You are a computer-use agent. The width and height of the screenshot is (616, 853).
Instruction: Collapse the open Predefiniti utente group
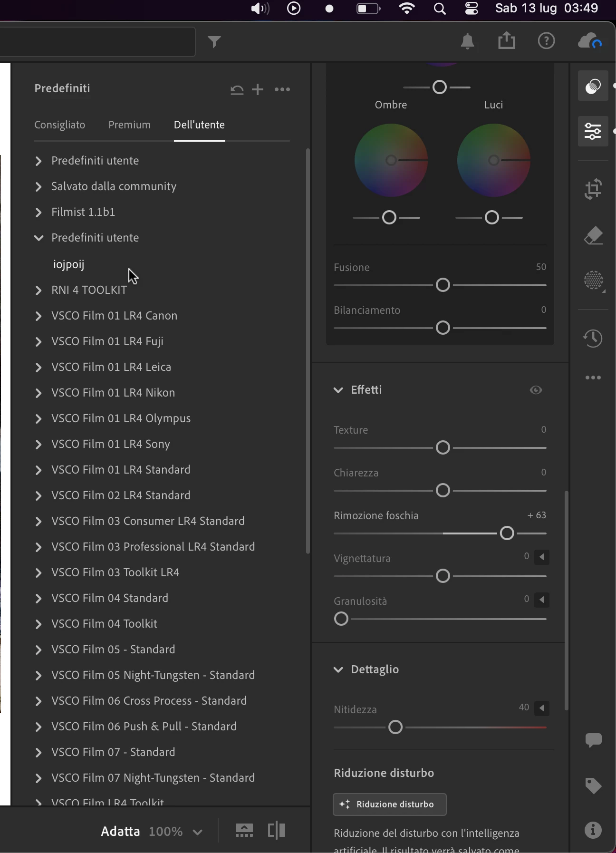[x=38, y=238]
